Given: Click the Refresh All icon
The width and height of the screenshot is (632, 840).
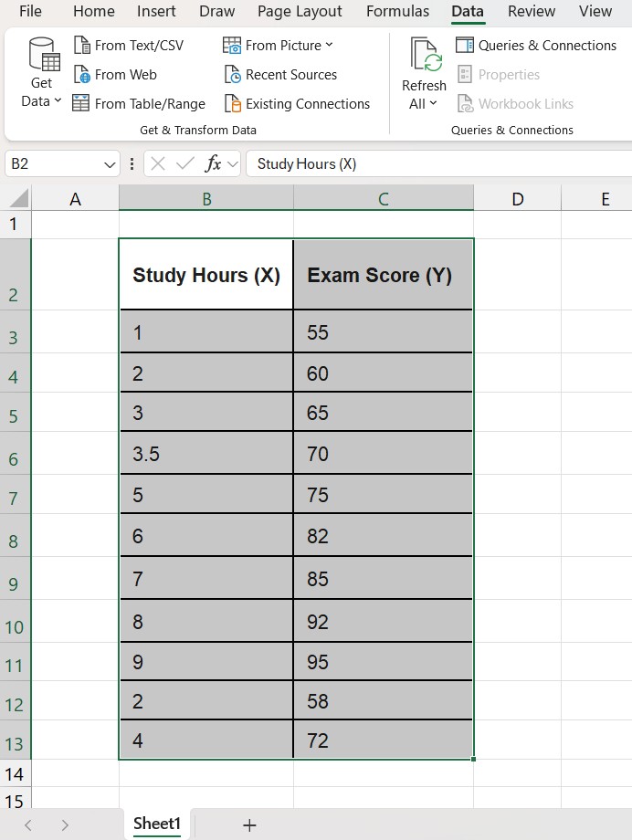Looking at the screenshot, I should click(x=427, y=54).
